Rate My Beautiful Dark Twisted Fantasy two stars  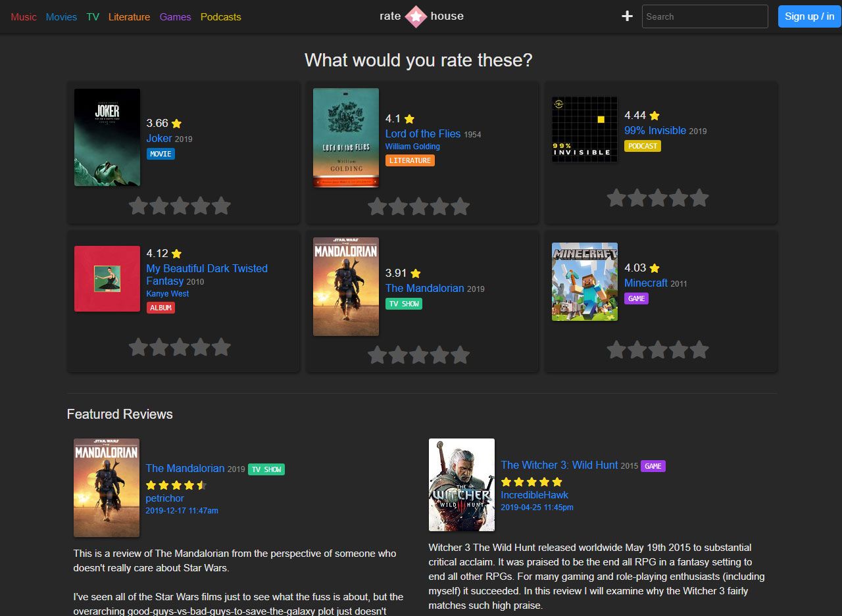(x=159, y=347)
